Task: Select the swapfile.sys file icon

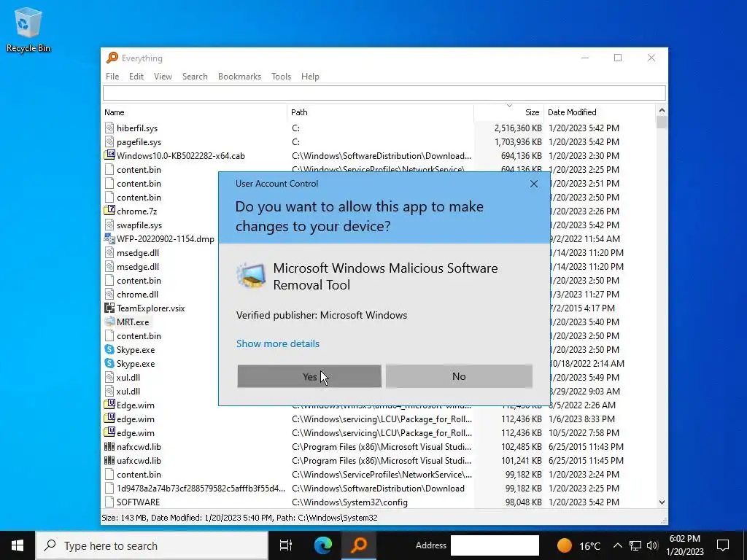Action: click(x=109, y=225)
